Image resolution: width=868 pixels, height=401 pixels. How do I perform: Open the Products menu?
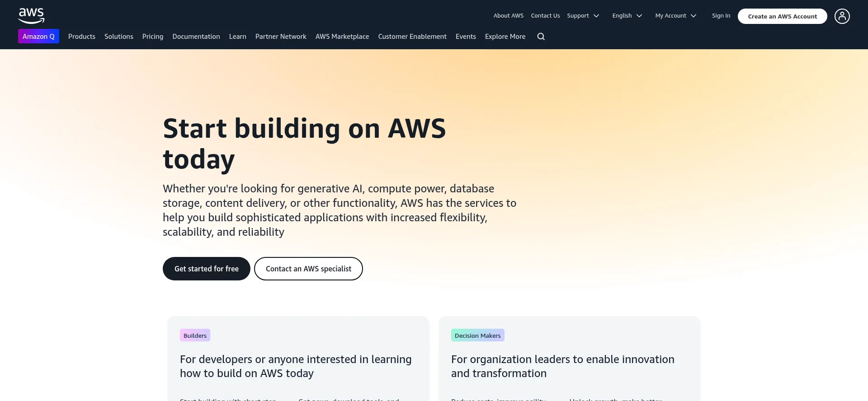click(82, 37)
